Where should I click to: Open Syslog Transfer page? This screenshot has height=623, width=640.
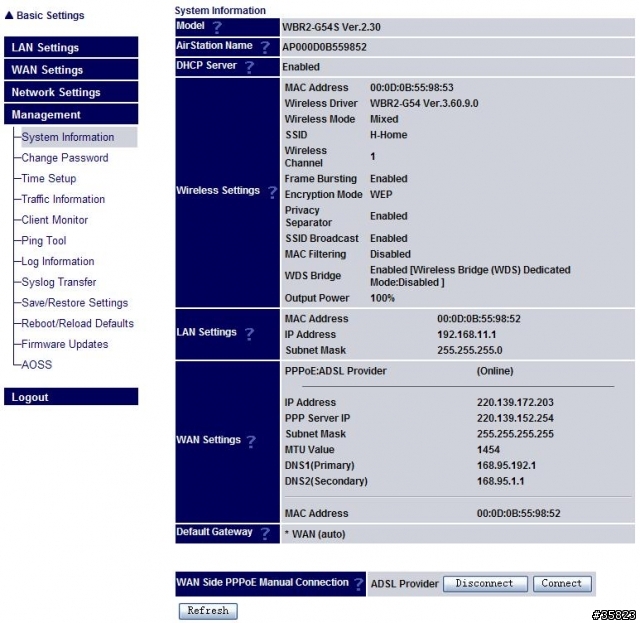pyautogui.click(x=59, y=282)
